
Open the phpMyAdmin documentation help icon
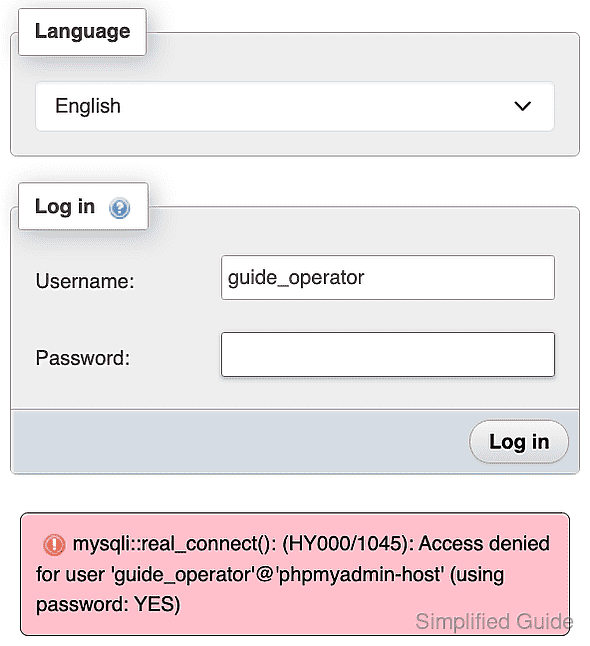pos(119,208)
